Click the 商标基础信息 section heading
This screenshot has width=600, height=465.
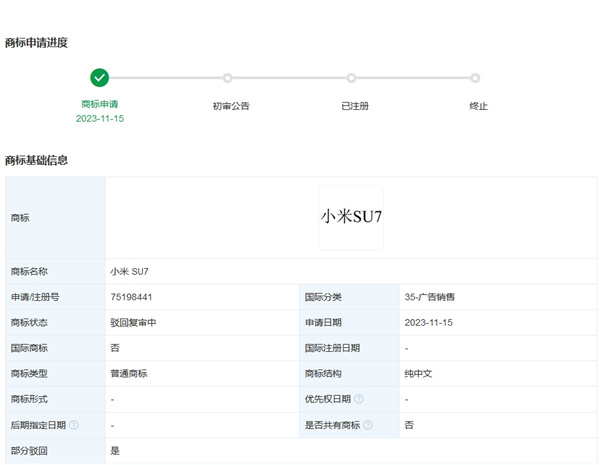click(x=36, y=160)
